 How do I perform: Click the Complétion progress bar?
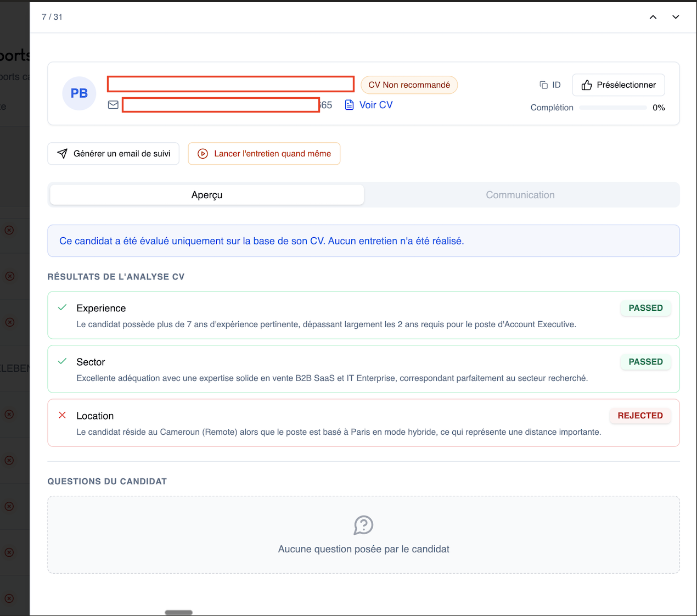[612, 108]
